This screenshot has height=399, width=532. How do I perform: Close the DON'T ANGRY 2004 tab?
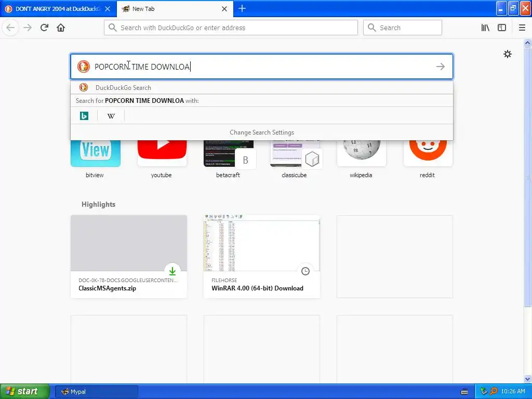(x=108, y=9)
